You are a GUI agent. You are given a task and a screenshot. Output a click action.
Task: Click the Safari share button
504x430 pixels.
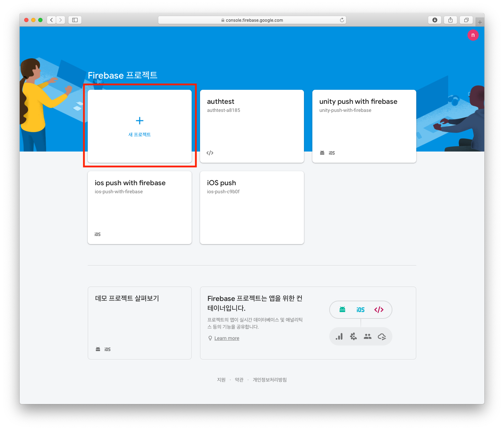450,20
